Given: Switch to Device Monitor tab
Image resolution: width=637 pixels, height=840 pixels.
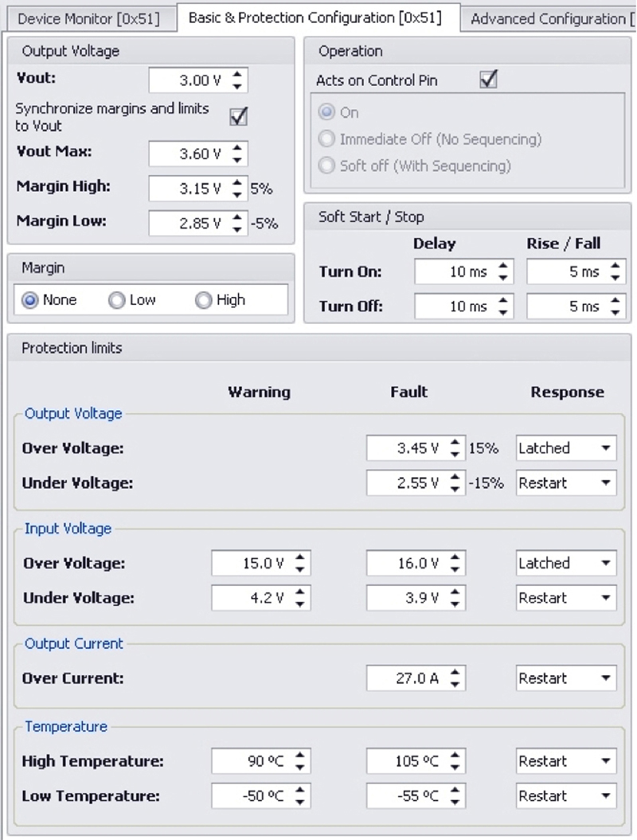Looking at the screenshot, I should click(88, 18).
